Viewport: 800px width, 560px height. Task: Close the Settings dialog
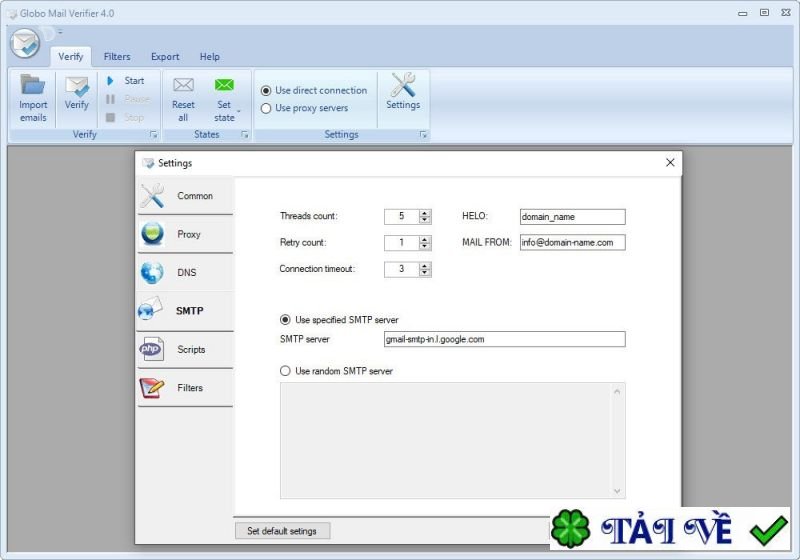670,163
